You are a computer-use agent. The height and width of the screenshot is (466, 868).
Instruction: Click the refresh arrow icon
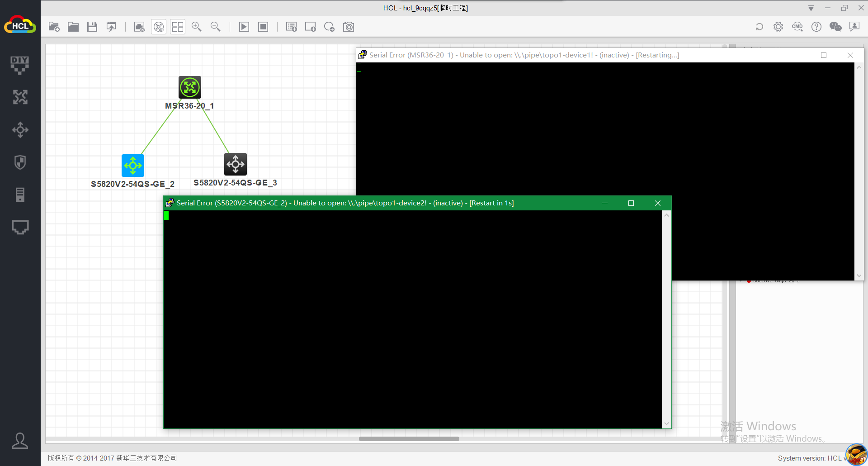[759, 27]
